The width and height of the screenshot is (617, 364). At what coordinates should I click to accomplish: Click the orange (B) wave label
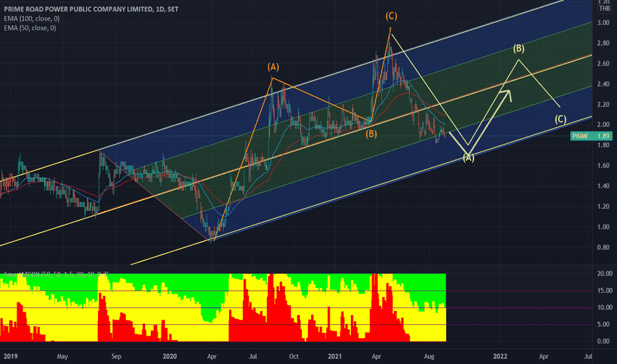(x=371, y=134)
